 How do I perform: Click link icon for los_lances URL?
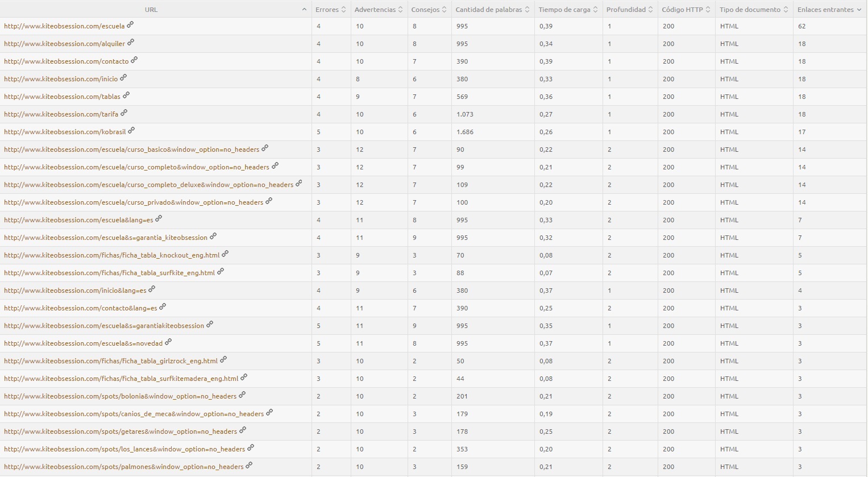tap(251, 447)
